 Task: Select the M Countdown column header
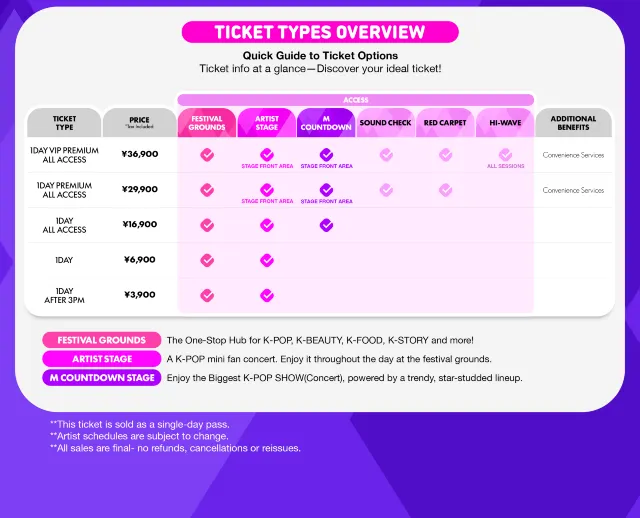326,123
